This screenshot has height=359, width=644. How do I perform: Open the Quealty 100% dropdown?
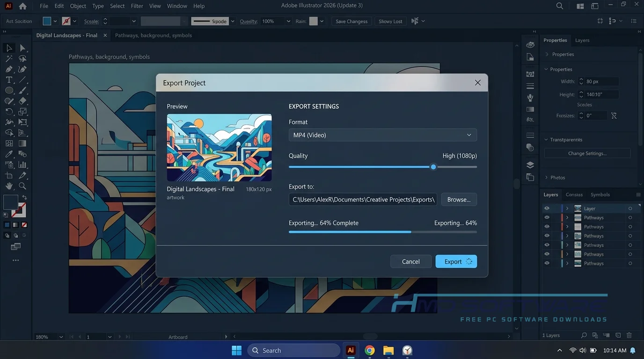coord(288,22)
